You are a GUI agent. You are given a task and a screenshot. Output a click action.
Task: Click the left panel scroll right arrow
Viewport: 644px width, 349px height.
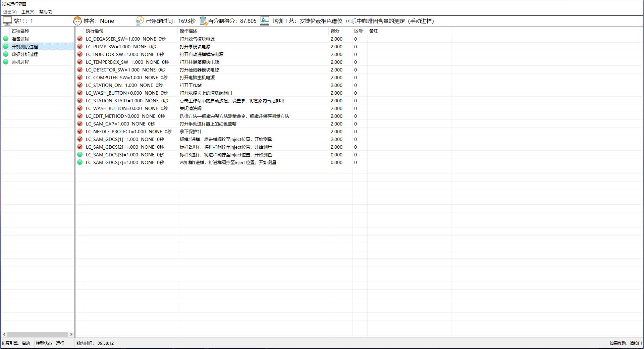[71, 334]
